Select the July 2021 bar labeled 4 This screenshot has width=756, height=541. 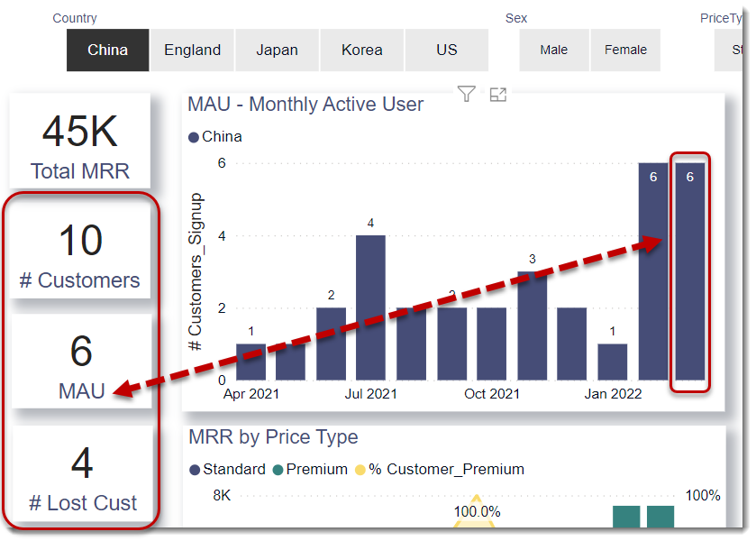click(370, 307)
